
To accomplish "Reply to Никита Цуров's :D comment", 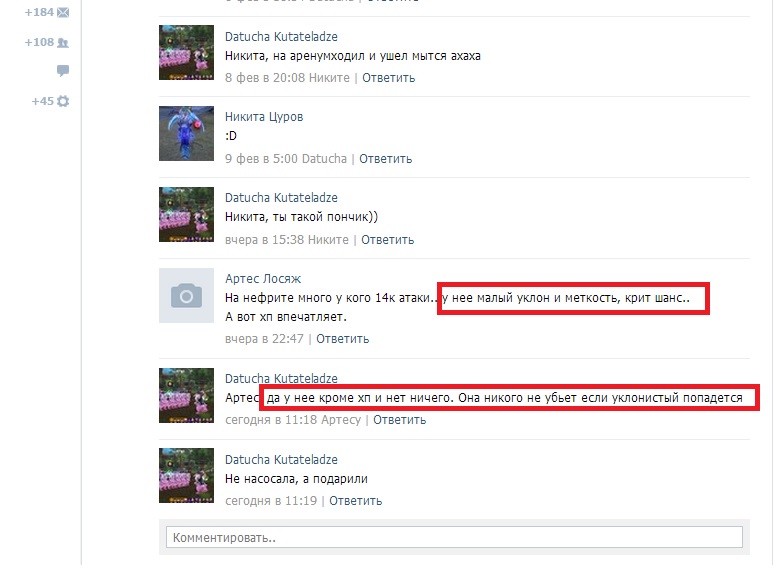I will coord(386,159).
